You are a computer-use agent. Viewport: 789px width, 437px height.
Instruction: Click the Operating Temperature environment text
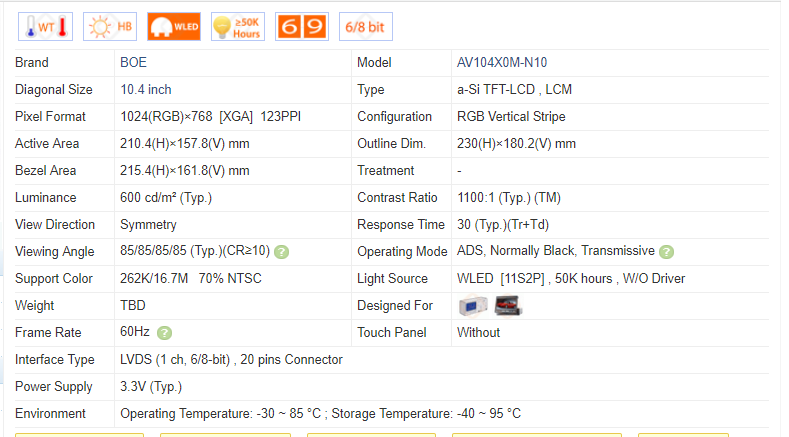pyautogui.click(x=321, y=414)
